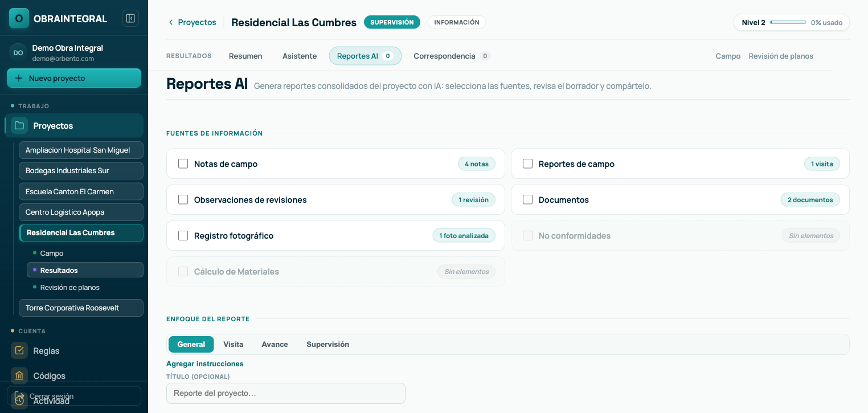
Task: Click the '1 visita' badge
Action: point(822,163)
